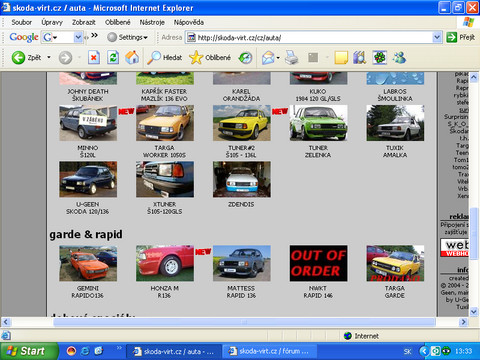Click the KAPŘÍK FASTER MAZLÍK link text
The image size is (480, 360).
click(164, 95)
